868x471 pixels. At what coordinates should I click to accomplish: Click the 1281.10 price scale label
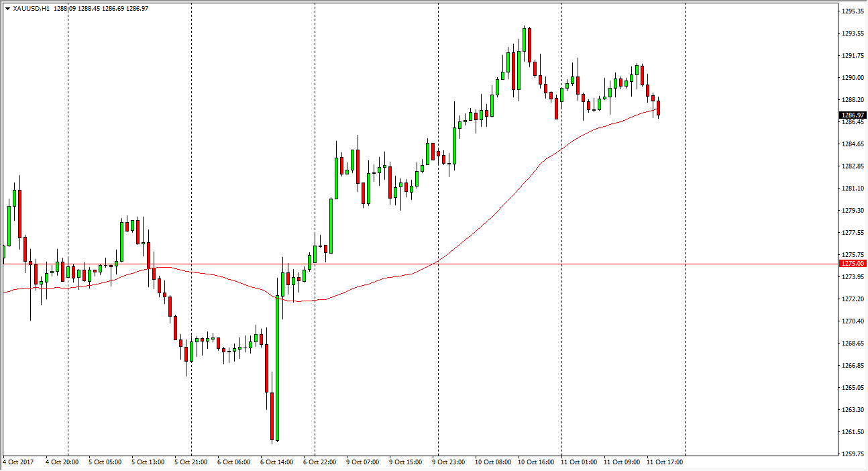click(x=851, y=189)
